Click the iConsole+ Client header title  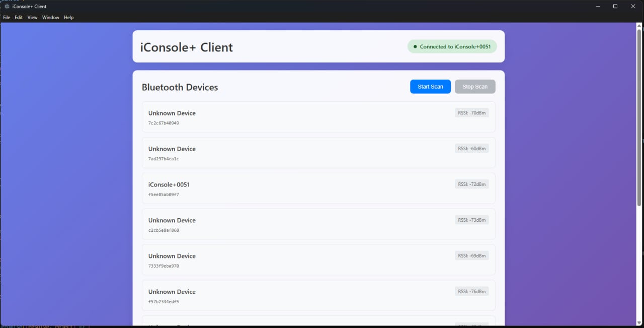[x=187, y=47]
